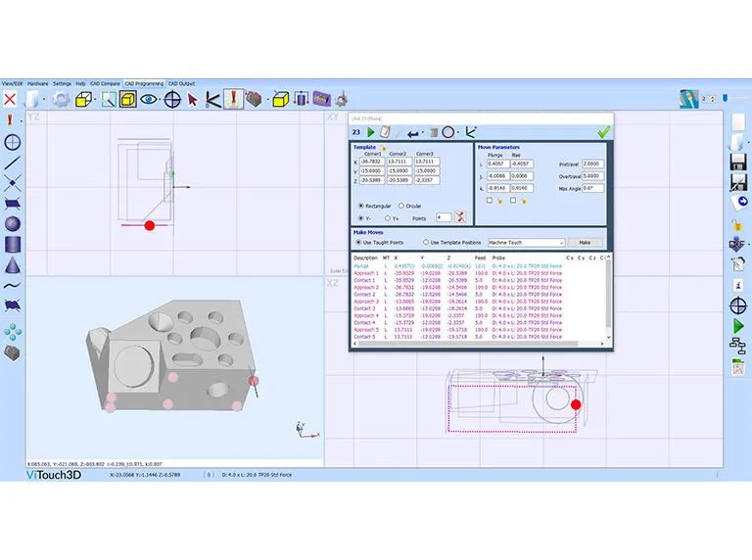This screenshot has height=560, width=752.
Task: Switch to the CAD Output tab
Action: (181, 84)
